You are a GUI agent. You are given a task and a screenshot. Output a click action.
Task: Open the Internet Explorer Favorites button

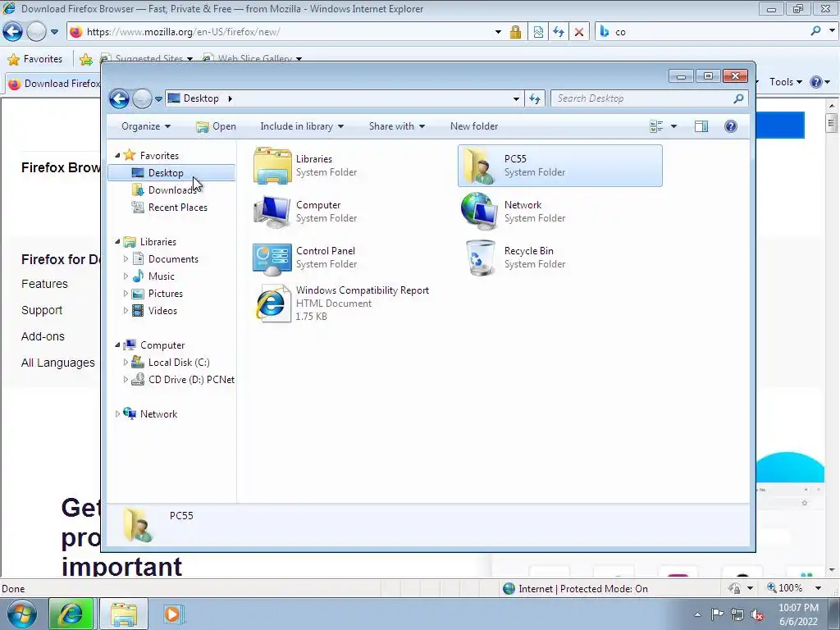tap(35, 59)
